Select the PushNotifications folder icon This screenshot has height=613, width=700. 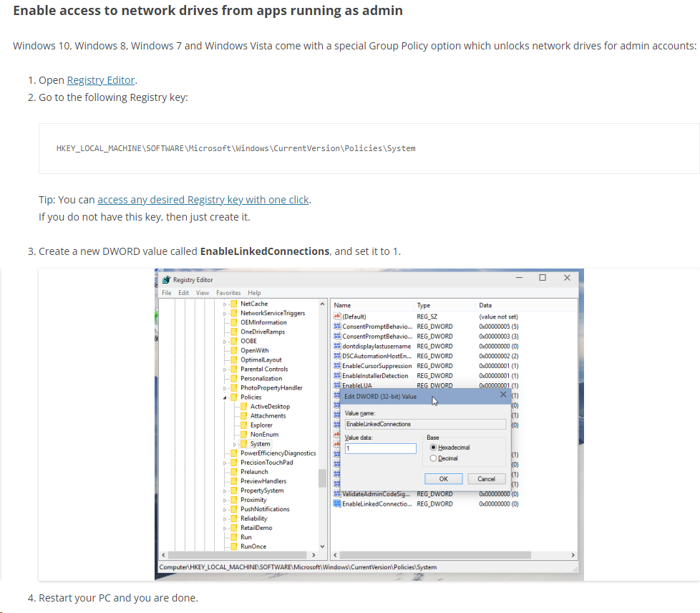click(x=233, y=509)
